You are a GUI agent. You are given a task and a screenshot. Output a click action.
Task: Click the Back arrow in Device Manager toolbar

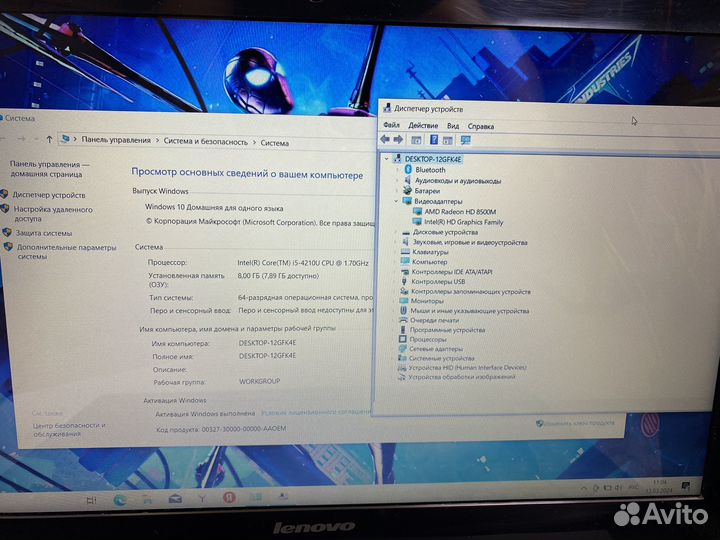click(385, 140)
